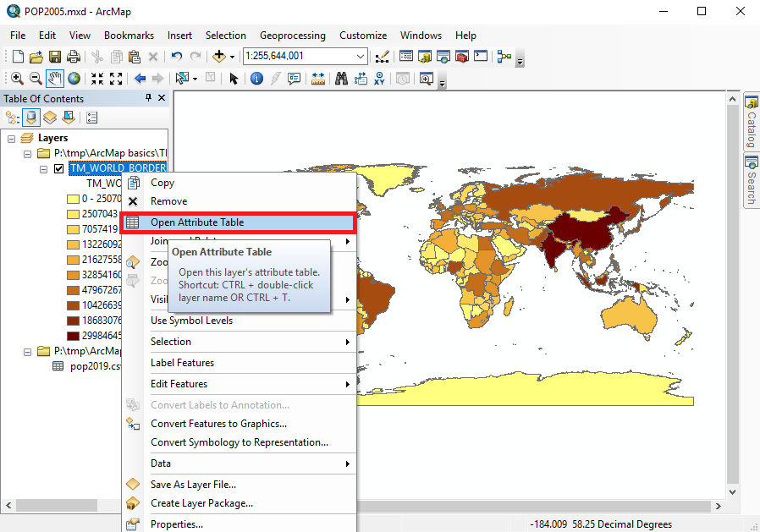Open the Geoprocessing menu

coord(292,36)
